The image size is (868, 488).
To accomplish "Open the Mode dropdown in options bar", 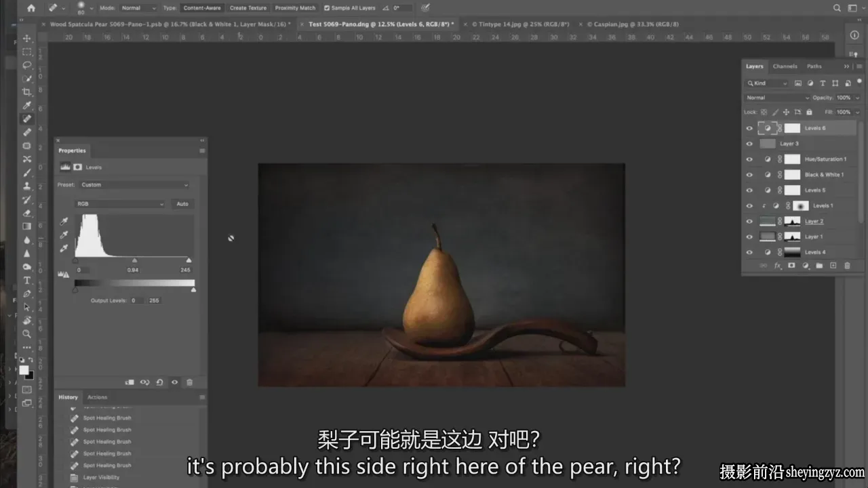I will tap(138, 8).
